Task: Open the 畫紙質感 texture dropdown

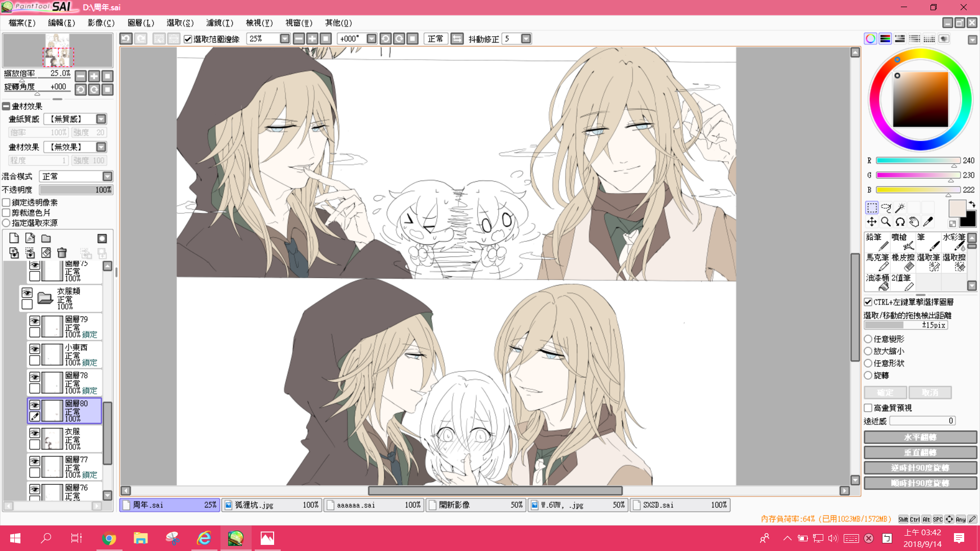Action: click(101, 119)
